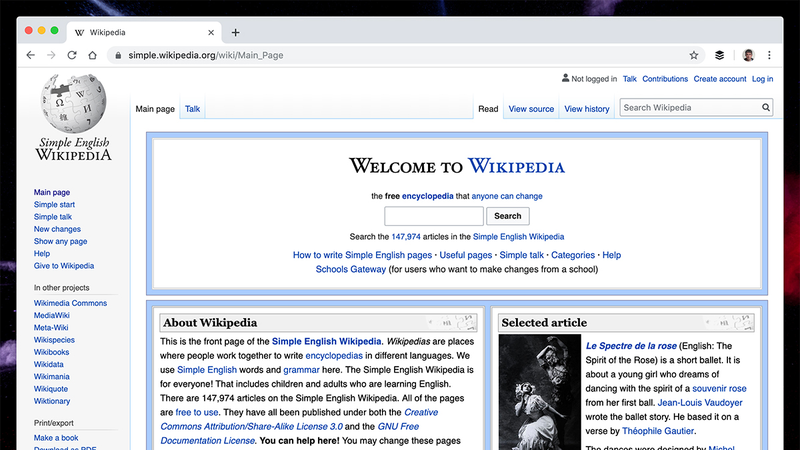Open Wikimania link

pos(52,377)
